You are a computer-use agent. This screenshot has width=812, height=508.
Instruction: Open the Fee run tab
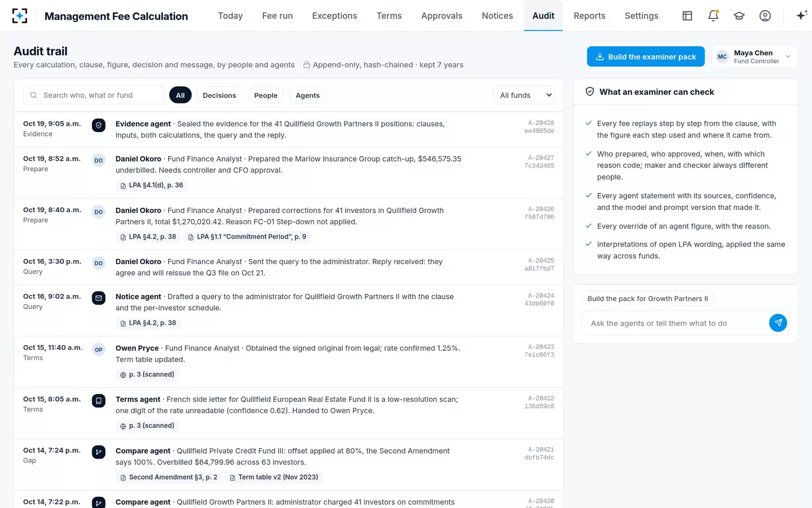(277, 16)
